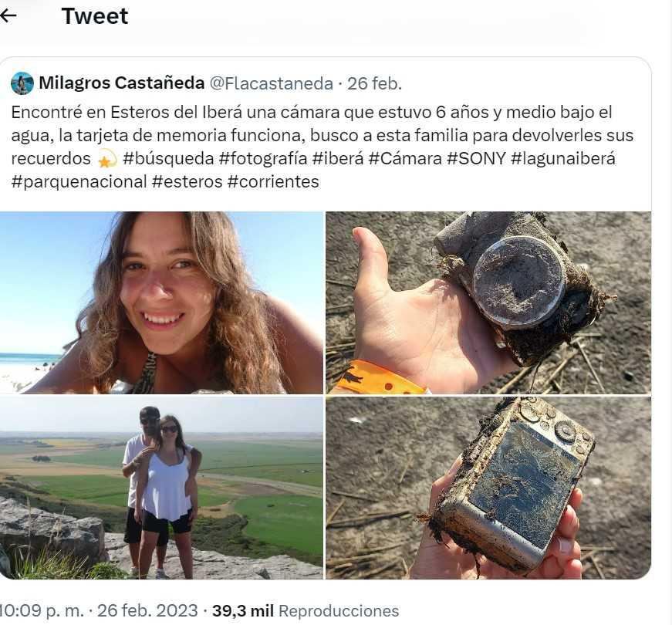This screenshot has height=625, width=672.
Task: Click the 26 feb. 2023 timestamp
Action: 147,610
